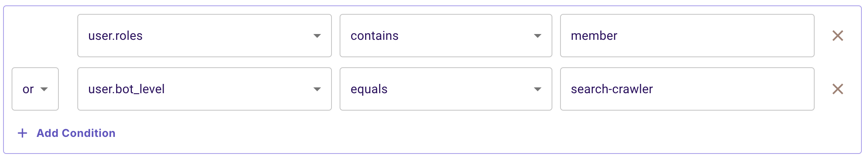This screenshot has width=868, height=157.
Task: Expand the equals operator dropdown
Action: pyautogui.click(x=446, y=89)
